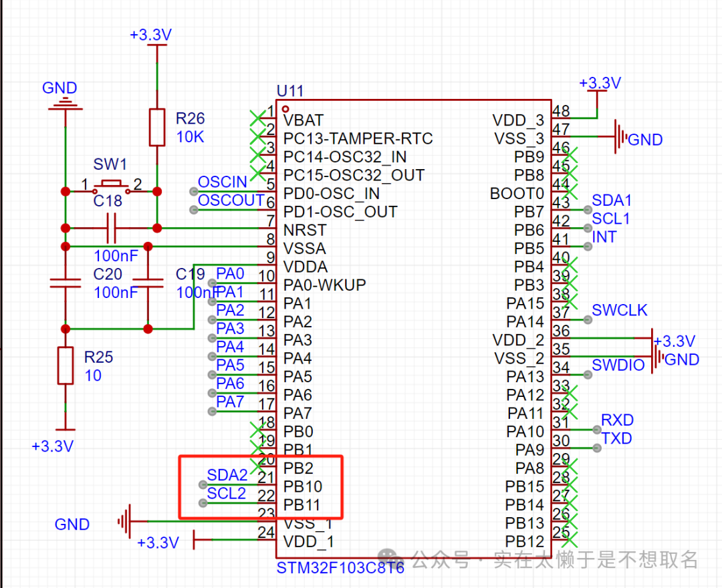Image resolution: width=722 pixels, height=588 pixels.
Task: Select the OSCIN net label
Action: pyautogui.click(x=223, y=182)
